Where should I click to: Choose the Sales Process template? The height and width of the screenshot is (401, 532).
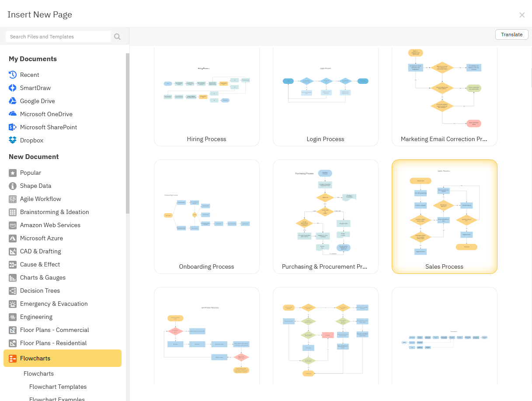tap(444, 216)
